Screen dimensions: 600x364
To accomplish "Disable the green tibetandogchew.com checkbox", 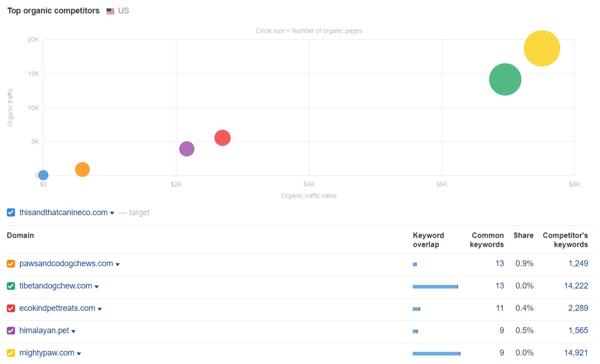I will [x=11, y=286].
